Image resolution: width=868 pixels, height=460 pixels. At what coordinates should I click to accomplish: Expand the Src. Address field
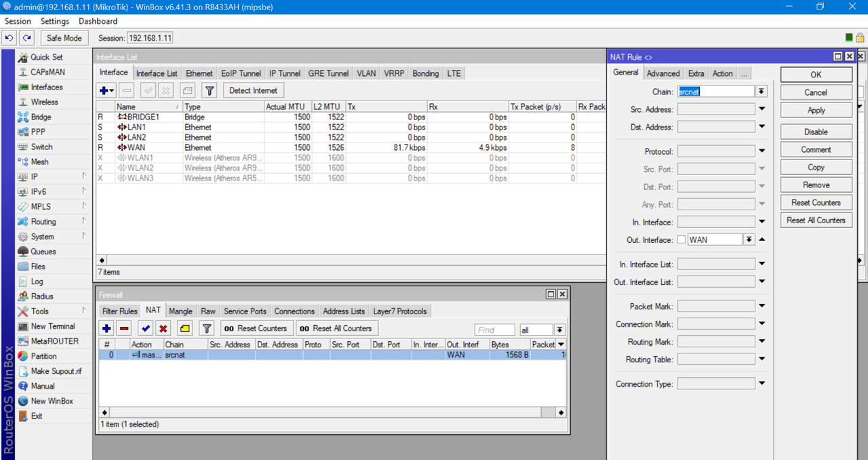(x=762, y=109)
